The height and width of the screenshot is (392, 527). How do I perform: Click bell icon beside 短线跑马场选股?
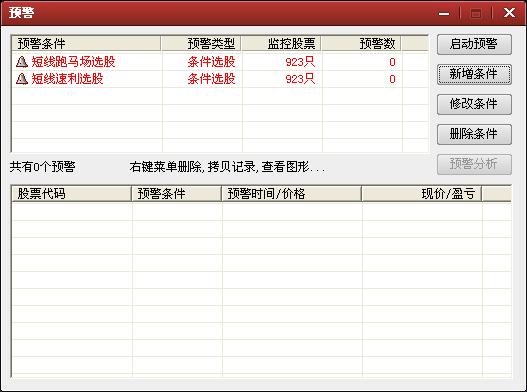click(22, 62)
